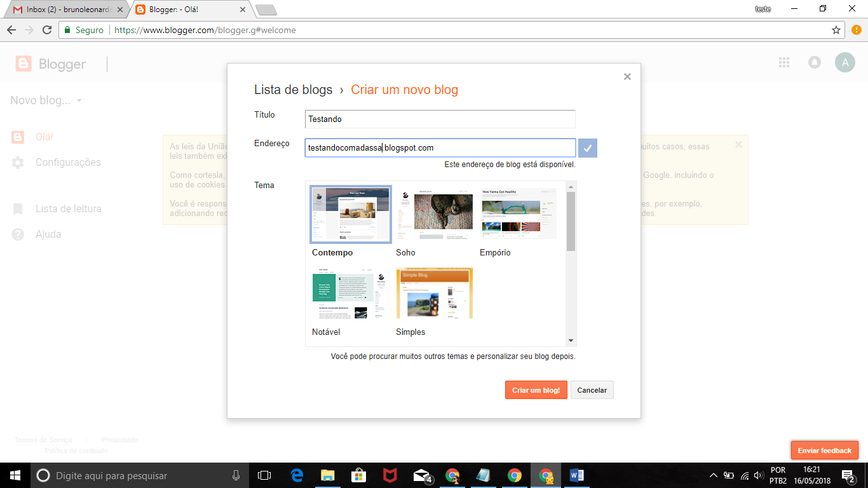Open Ajuda in the sidebar
Viewport: 868px width, 488px height.
pyautogui.click(x=48, y=234)
